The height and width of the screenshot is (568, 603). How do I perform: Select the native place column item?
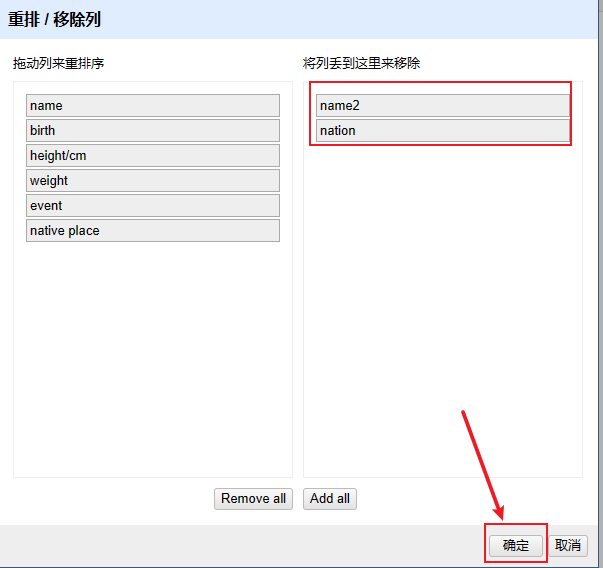[x=153, y=230]
